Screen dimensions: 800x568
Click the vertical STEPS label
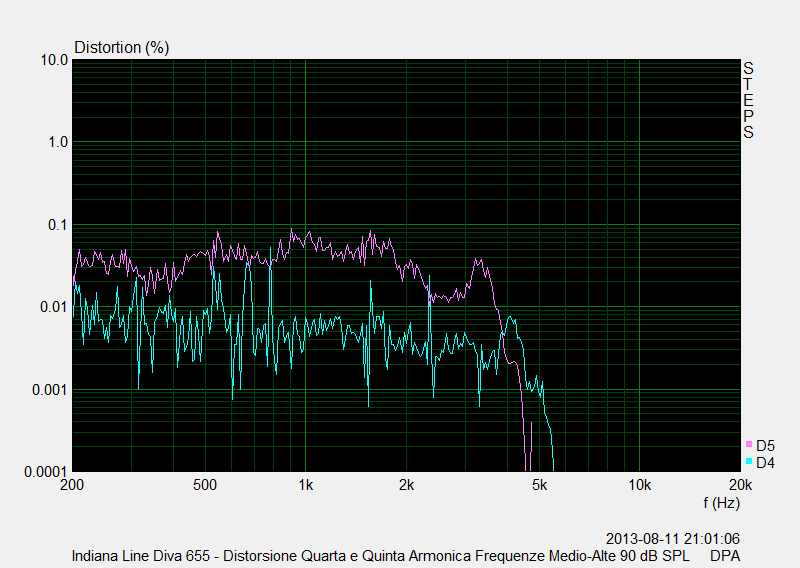coord(748,101)
